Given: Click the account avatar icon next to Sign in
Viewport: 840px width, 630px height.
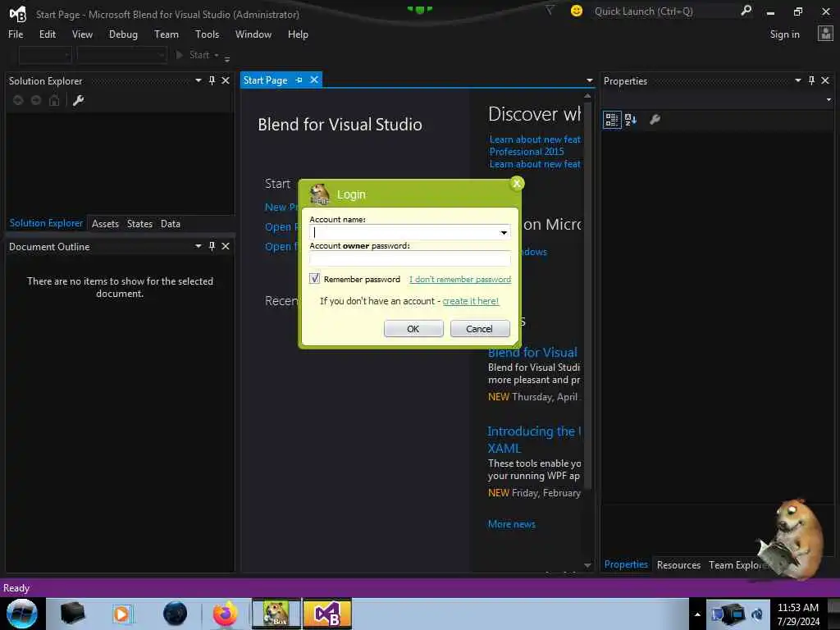Looking at the screenshot, I should coord(825,34).
